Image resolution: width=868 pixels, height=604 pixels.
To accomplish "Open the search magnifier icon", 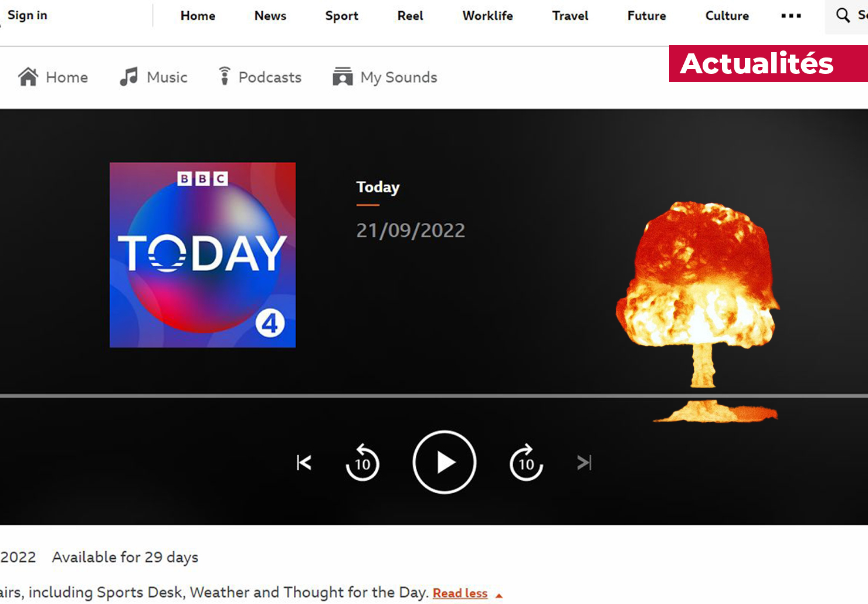I will coord(843,15).
